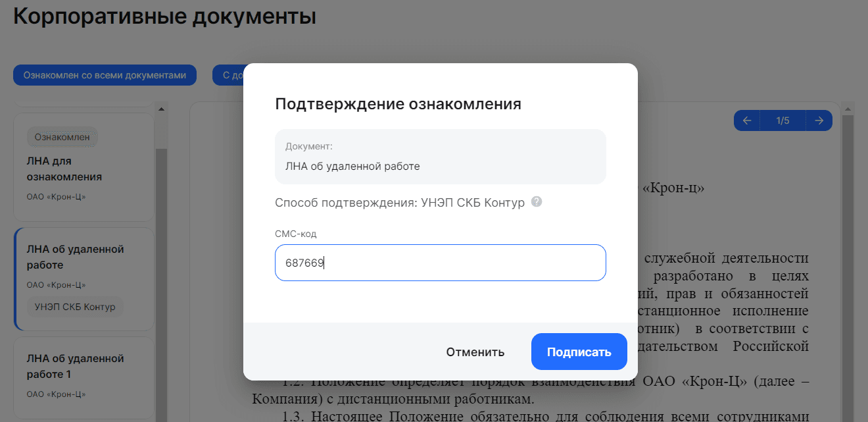Go to next page with right arrow
868x422 pixels.
click(x=819, y=120)
